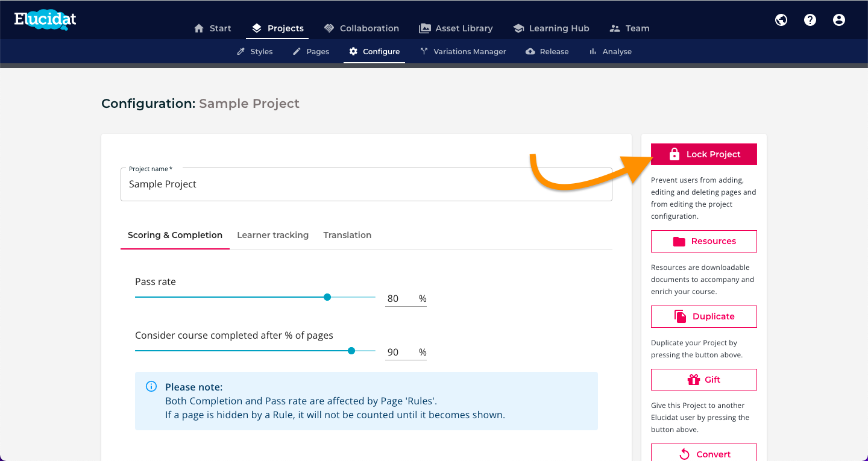The width and height of the screenshot is (868, 461).
Task: Open the help question mark icon
Action: point(810,20)
